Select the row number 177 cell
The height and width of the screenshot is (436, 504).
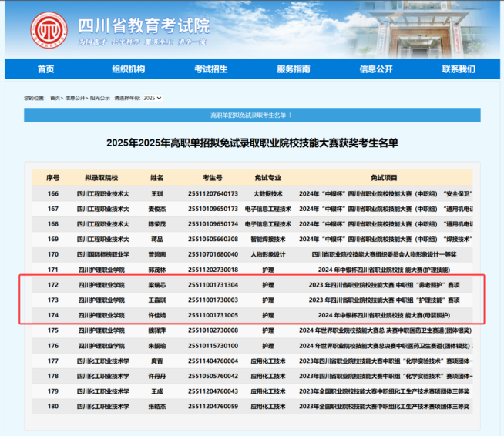pos(53,361)
